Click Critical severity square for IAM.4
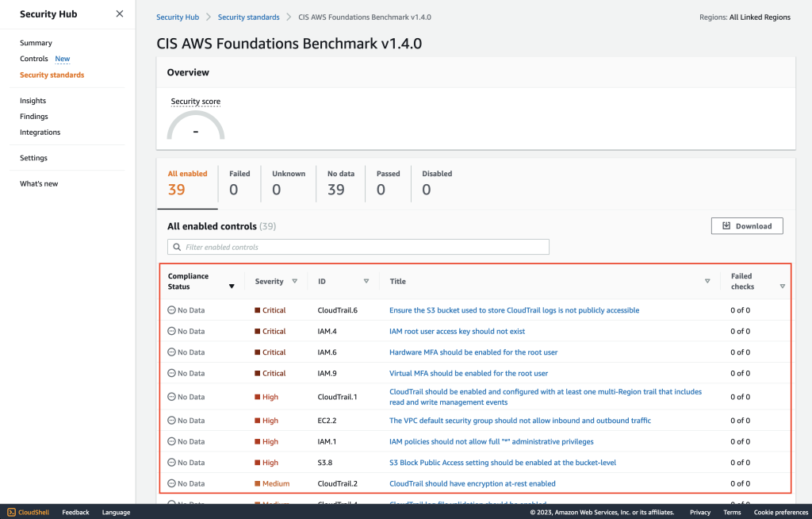Viewport: 812px width, 519px height. coord(258,331)
